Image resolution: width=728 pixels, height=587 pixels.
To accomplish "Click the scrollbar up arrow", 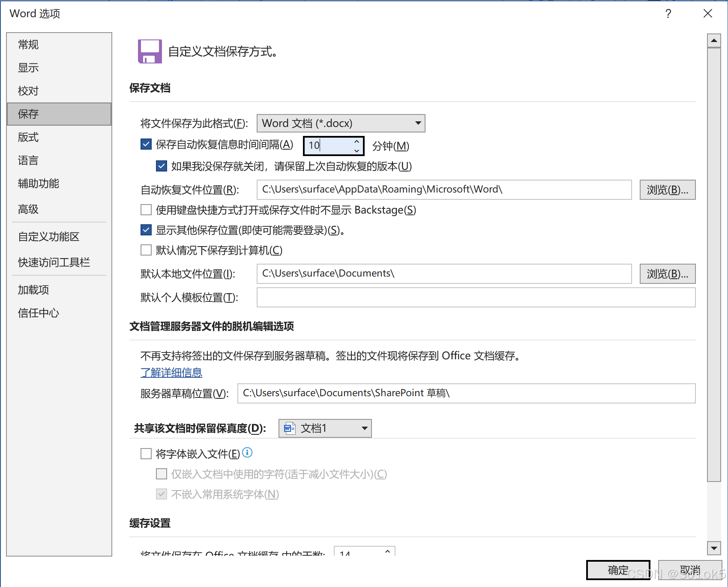I will pos(714,41).
